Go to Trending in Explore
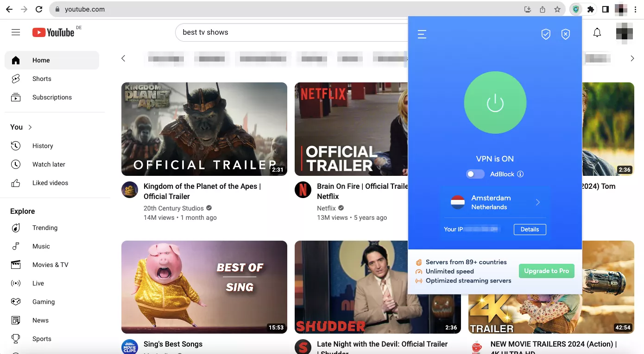644x354 pixels. tap(45, 228)
